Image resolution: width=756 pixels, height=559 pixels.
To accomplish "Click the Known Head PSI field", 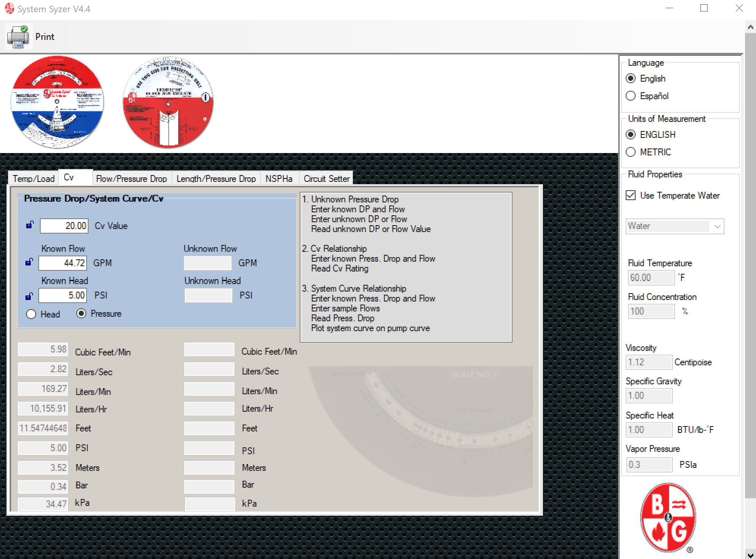I will pyautogui.click(x=63, y=295).
